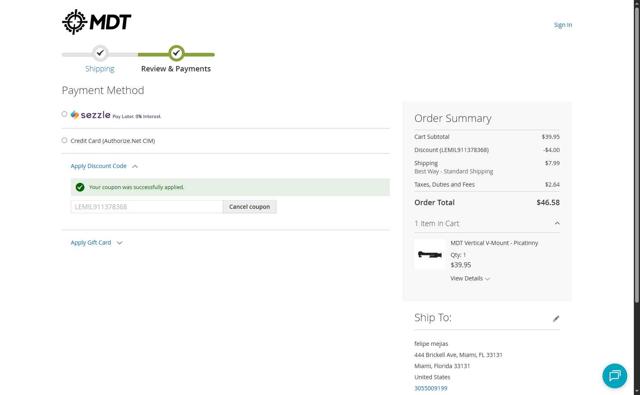Click the Cancel coupon button
640x395 pixels.
pyautogui.click(x=249, y=206)
